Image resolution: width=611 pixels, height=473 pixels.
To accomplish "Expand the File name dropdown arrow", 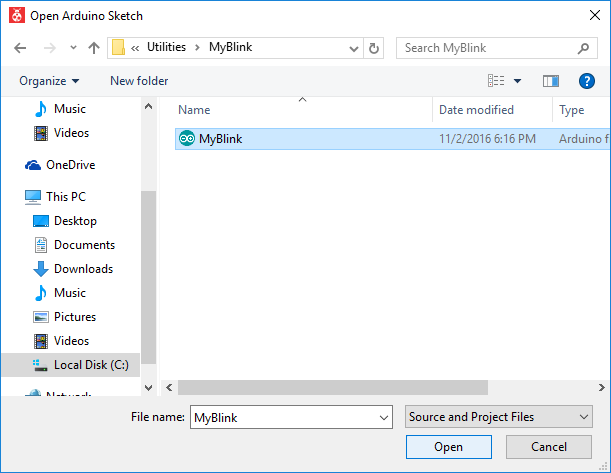I will pos(384,418).
